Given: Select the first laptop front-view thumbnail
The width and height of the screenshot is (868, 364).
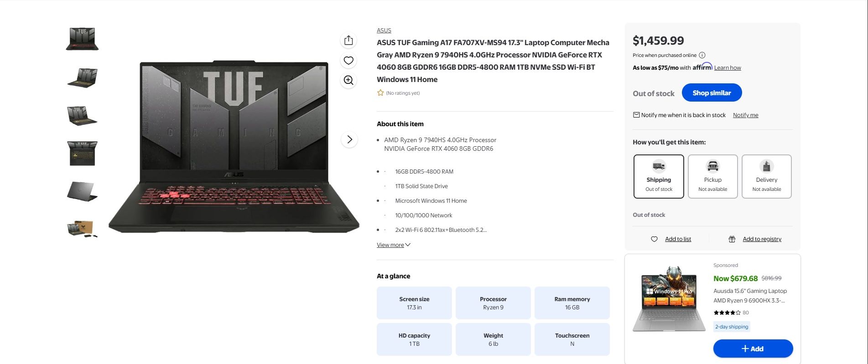Looking at the screenshot, I should pos(82,39).
